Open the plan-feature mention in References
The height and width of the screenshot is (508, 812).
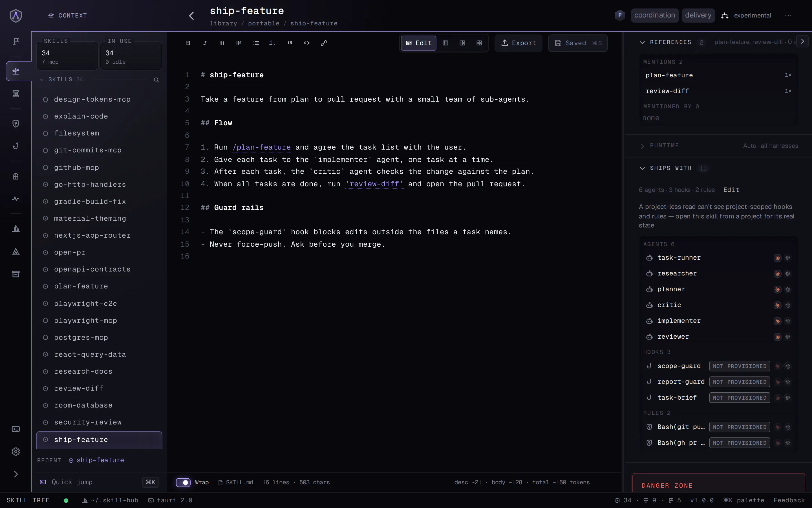coord(718,75)
